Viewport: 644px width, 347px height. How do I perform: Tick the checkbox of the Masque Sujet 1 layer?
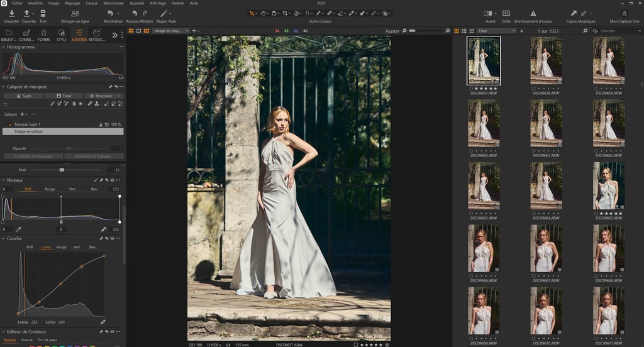coord(11,124)
